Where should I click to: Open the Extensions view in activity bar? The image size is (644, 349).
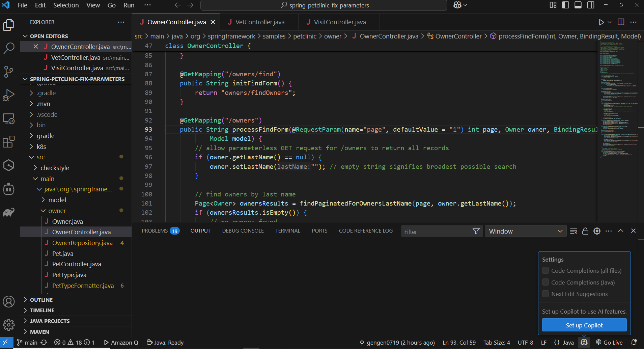pos(8,142)
